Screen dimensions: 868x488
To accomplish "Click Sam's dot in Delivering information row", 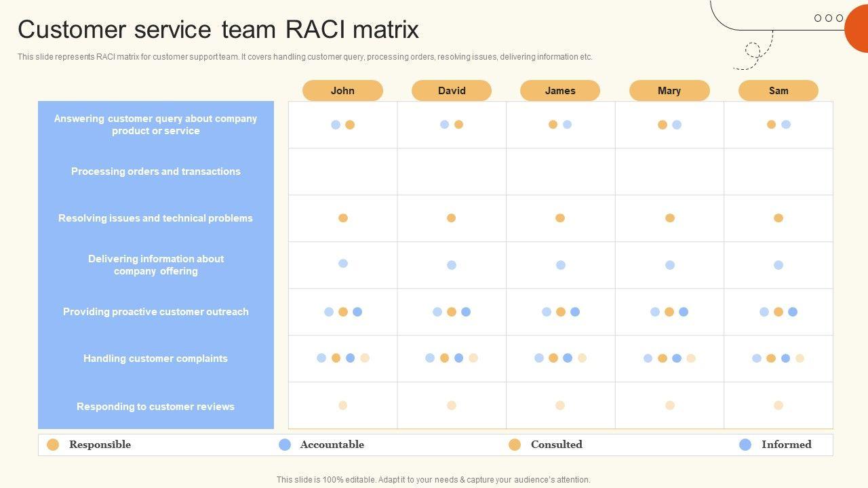I will point(778,266).
